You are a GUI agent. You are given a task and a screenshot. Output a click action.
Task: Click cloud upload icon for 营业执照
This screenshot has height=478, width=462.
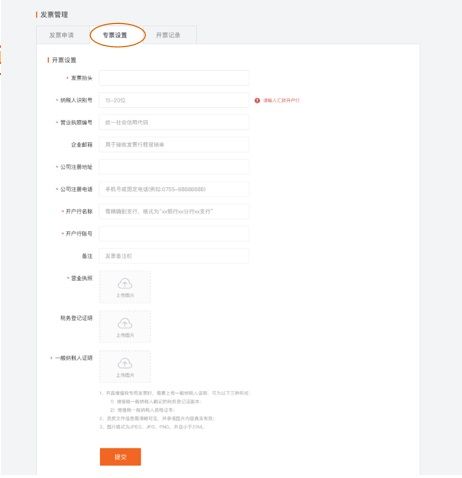click(x=125, y=284)
